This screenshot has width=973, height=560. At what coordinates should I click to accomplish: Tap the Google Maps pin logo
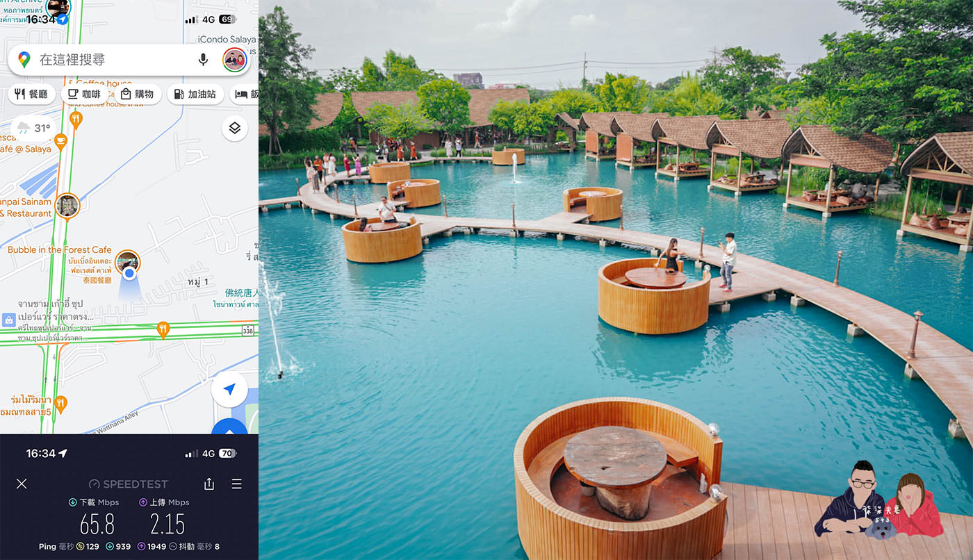coord(24,60)
